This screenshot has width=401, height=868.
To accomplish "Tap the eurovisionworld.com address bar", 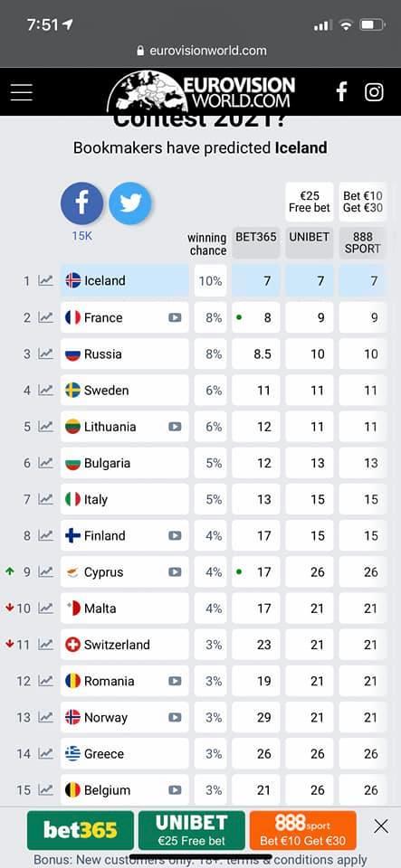I will (x=201, y=51).
